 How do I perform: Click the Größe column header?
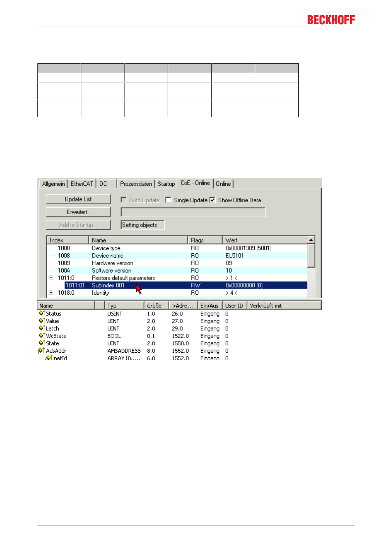pos(157,305)
